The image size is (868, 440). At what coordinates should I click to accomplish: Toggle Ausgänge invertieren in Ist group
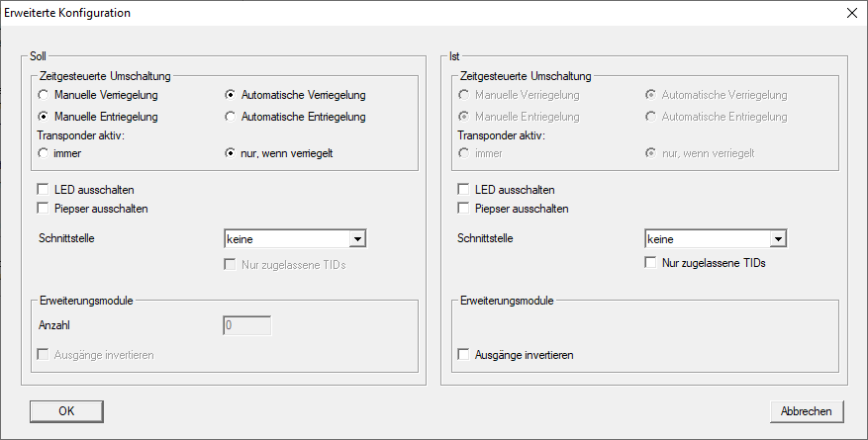pyautogui.click(x=462, y=354)
